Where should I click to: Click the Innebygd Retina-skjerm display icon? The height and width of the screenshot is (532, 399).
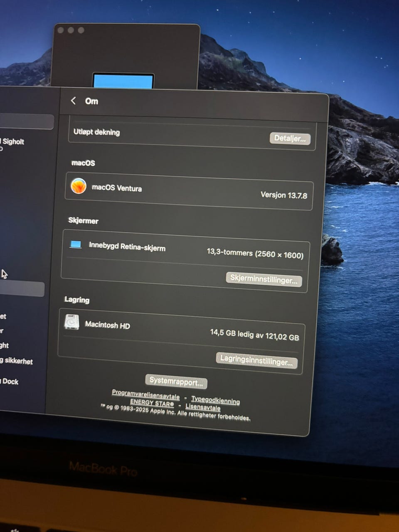(76, 244)
